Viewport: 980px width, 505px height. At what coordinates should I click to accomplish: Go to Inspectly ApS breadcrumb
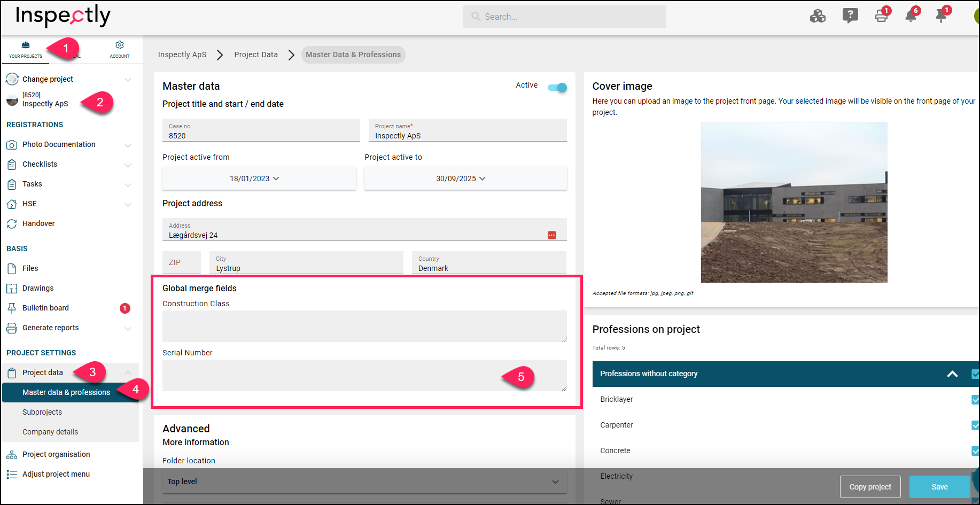click(182, 55)
